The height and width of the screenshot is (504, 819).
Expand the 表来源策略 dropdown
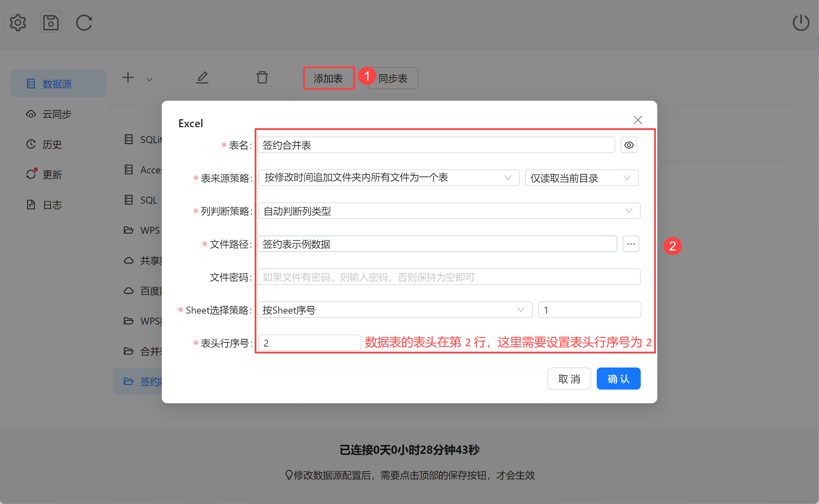pos(388,178)
